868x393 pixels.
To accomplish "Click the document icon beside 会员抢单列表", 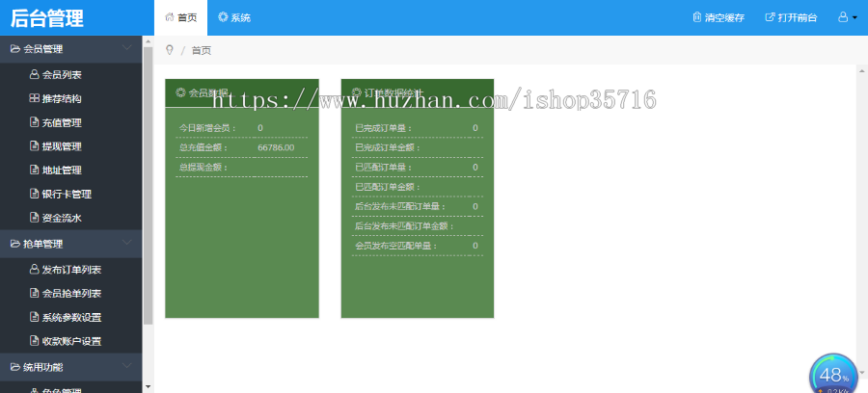I will [x=35, y=293].
